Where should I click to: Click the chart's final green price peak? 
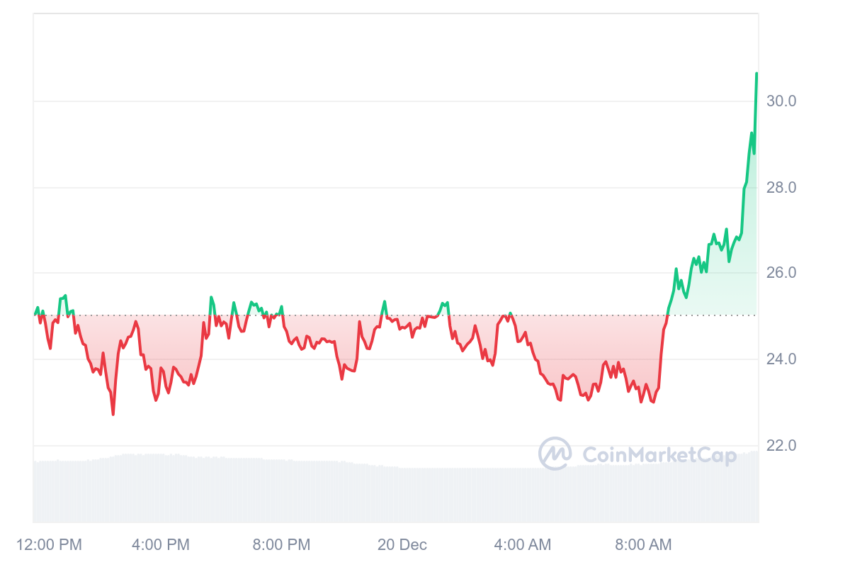coord(757,73)
